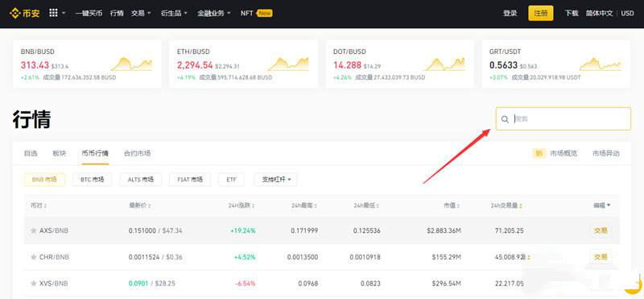
Task: Click the search magnifier icon
Action: click(x=505, y=119)
